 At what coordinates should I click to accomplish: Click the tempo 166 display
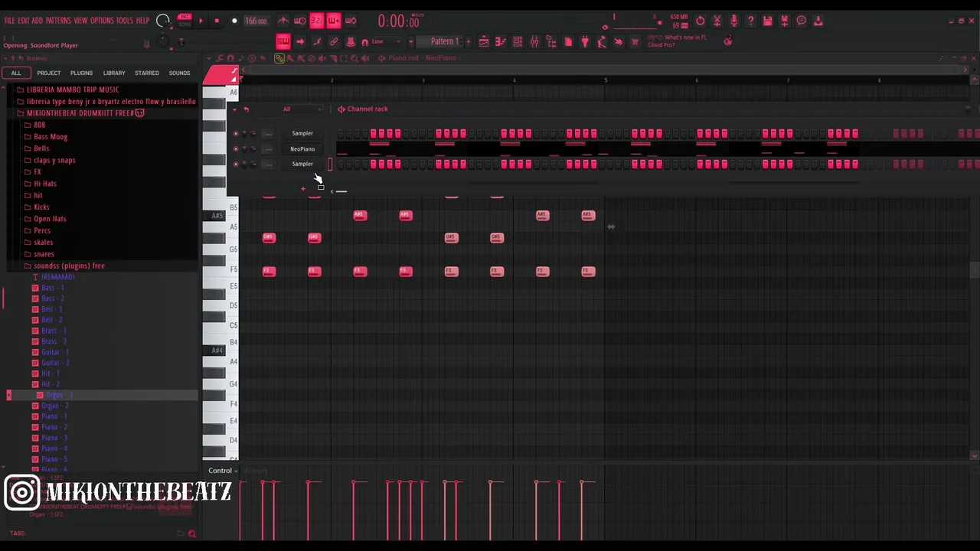coord(256,21)
